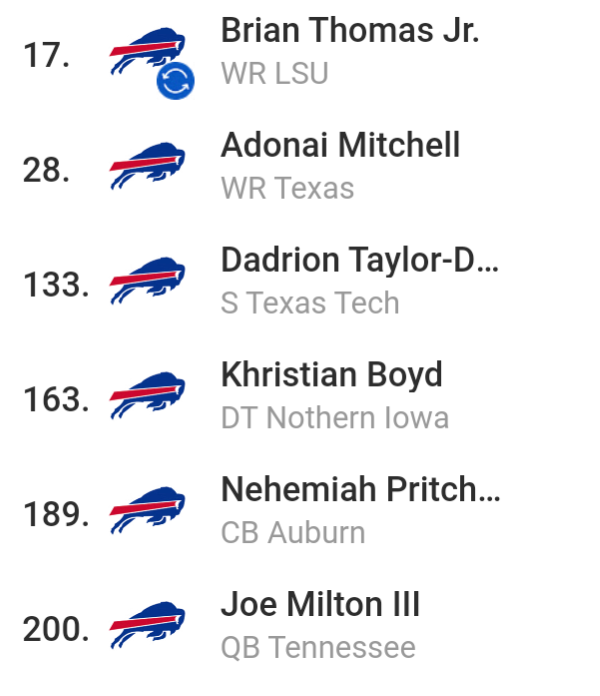
Task: Select the Dadrion Taylor-D… player name
Action: click(x=360, y=260)
